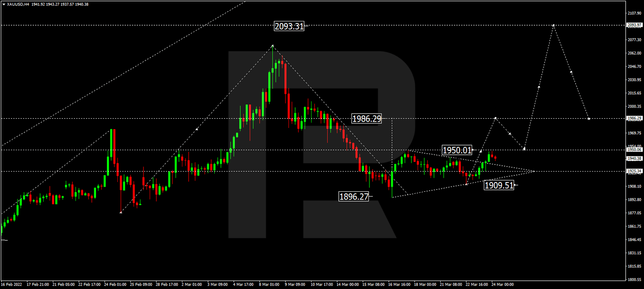
Task: Select the 1940.38 current price tag on axis
Action: pyautogui.click(x=634, y=159)
